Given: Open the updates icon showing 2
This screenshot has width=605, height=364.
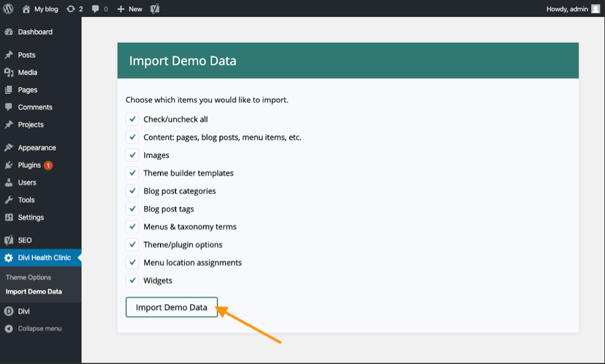Looking at the screenshot, I should point(71,9).
